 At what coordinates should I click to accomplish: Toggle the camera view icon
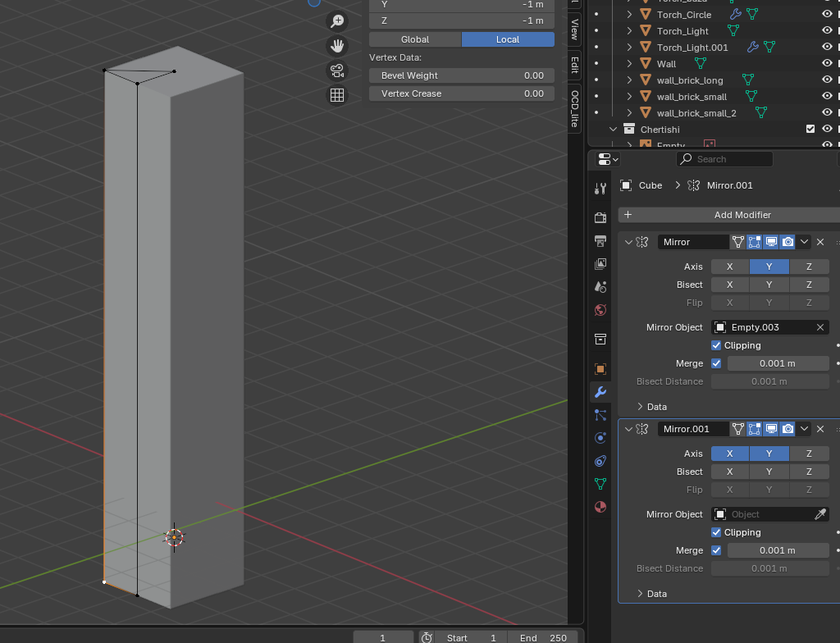click(336, 71)
